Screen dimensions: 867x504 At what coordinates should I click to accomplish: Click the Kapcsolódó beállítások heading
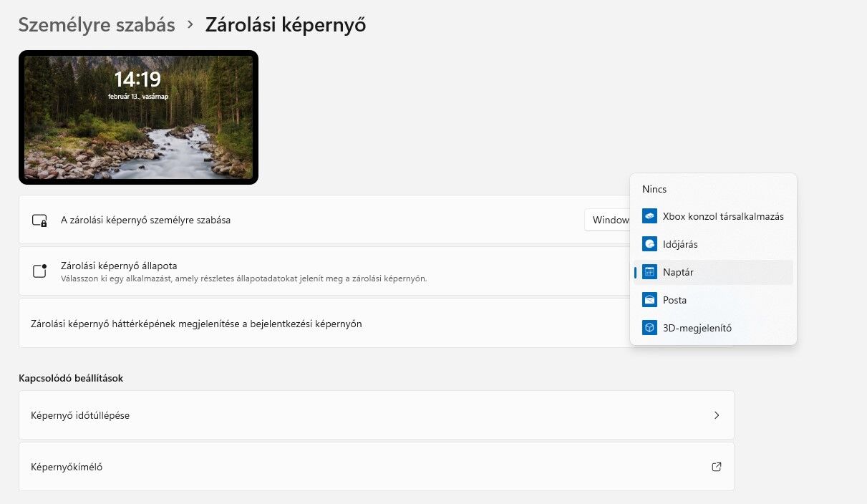tap(71, 378)
